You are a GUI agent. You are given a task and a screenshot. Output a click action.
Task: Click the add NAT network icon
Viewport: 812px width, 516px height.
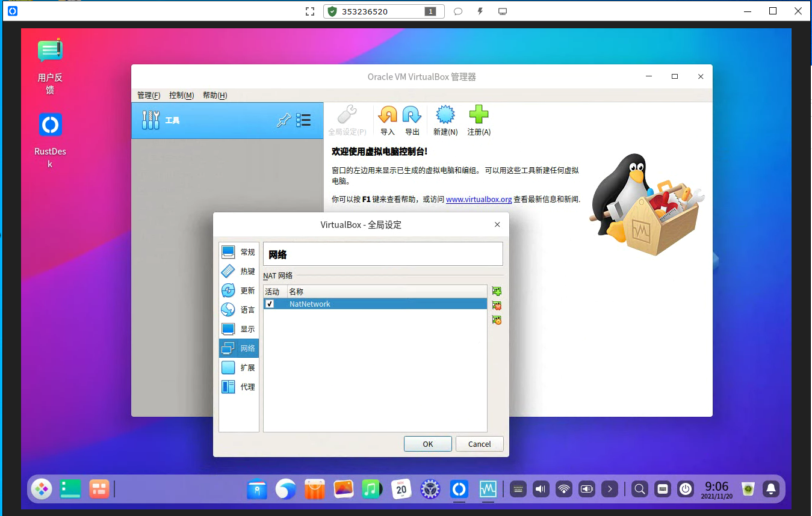497,291
